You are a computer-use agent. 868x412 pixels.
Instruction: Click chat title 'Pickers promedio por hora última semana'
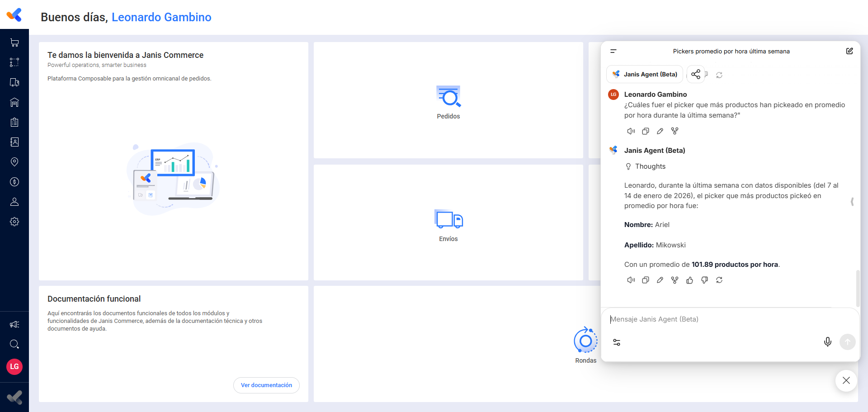pyautogui.click(x=731, y=51)
